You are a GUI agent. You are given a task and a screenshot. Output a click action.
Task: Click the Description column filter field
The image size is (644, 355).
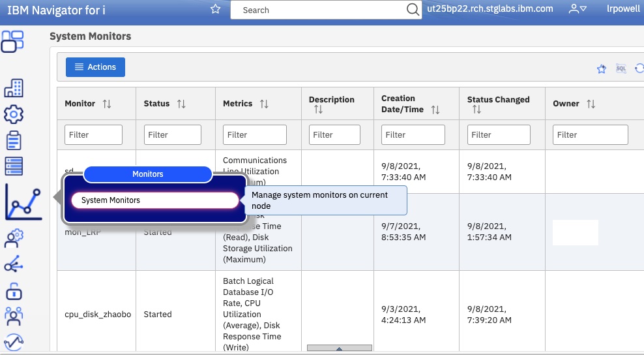(x=334, y=134)
